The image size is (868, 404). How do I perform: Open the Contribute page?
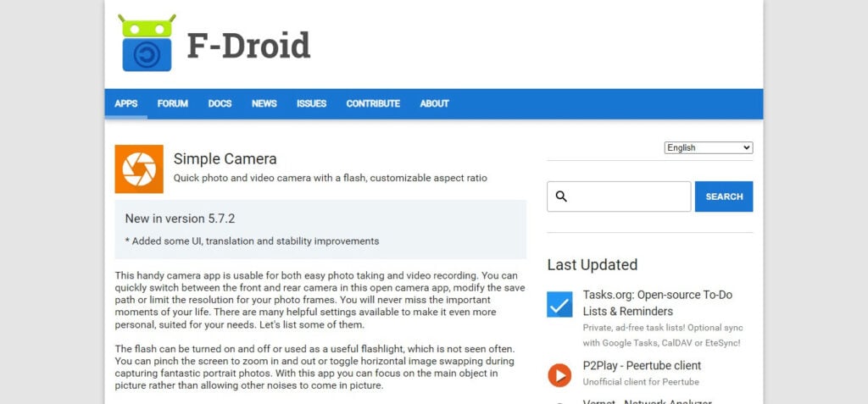[x=373, y=103]
